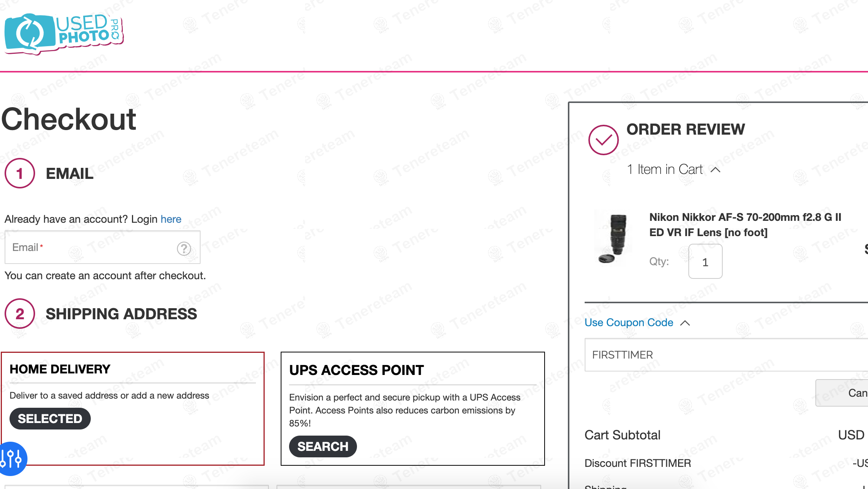The height and width of the screenshot is (489, 868).
Task: Click the SELECTED button under Home Delivery
Action: point(50,419)
